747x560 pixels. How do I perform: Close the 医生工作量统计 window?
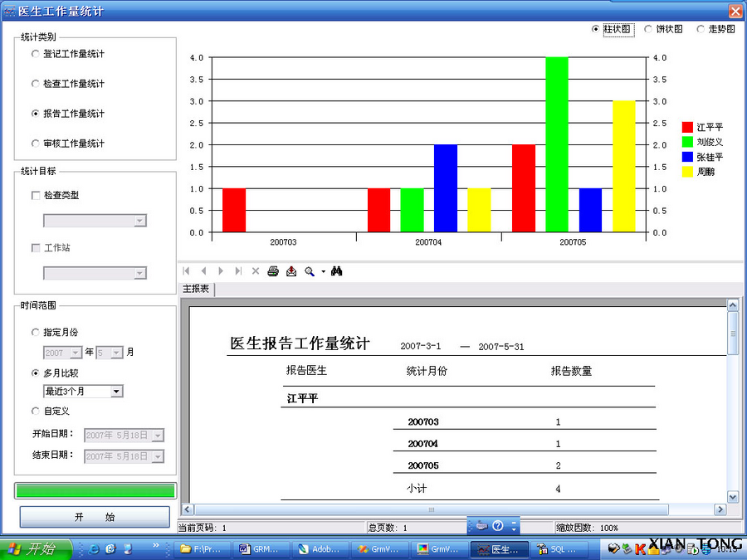tap(735, 11)
